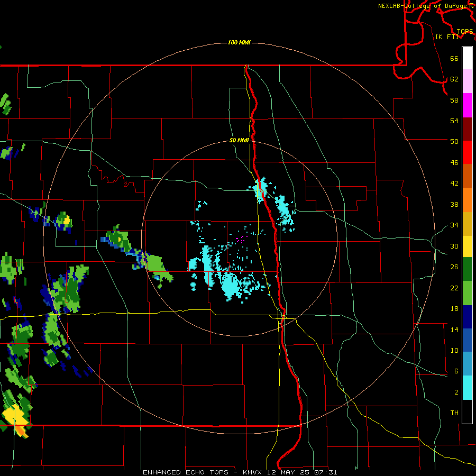Screen dimensions: 476x476
Task: Click the 100 NMI range ring label
Action: pos(239,42)
